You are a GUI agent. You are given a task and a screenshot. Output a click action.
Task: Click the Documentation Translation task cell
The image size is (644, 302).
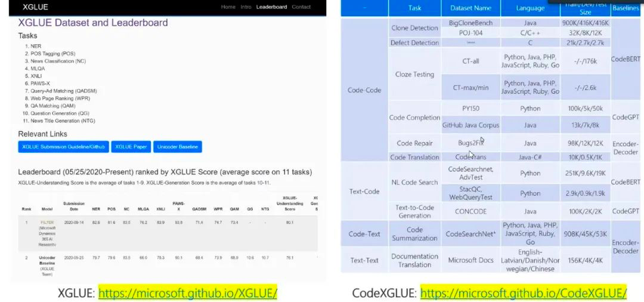(x=414, y=260)
